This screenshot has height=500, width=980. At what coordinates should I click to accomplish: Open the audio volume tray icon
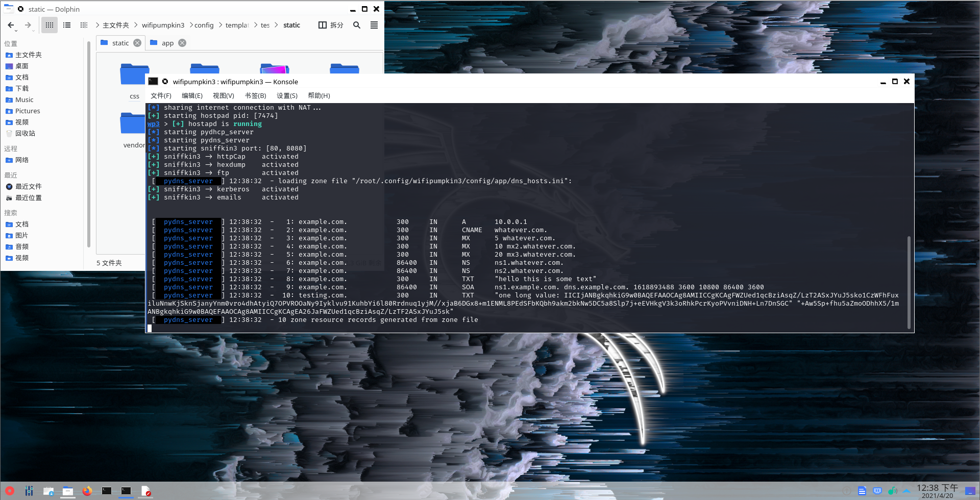[x=892, y=491]
